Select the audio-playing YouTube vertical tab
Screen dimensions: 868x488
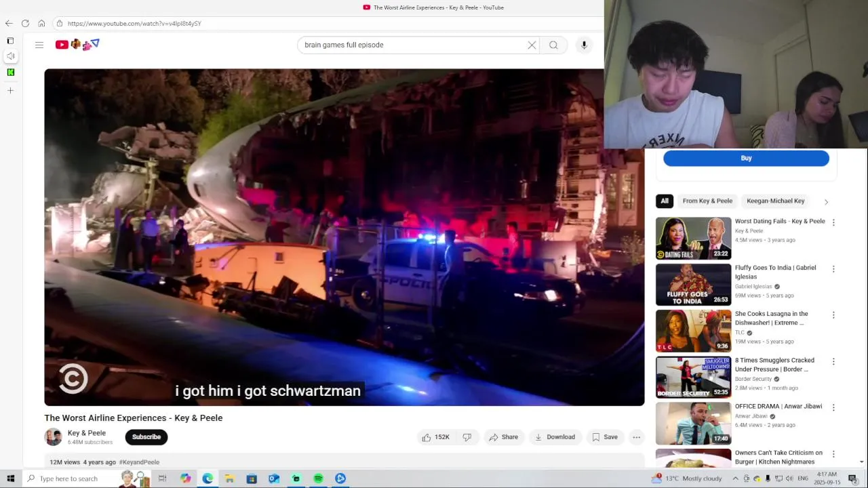(10, 56)
